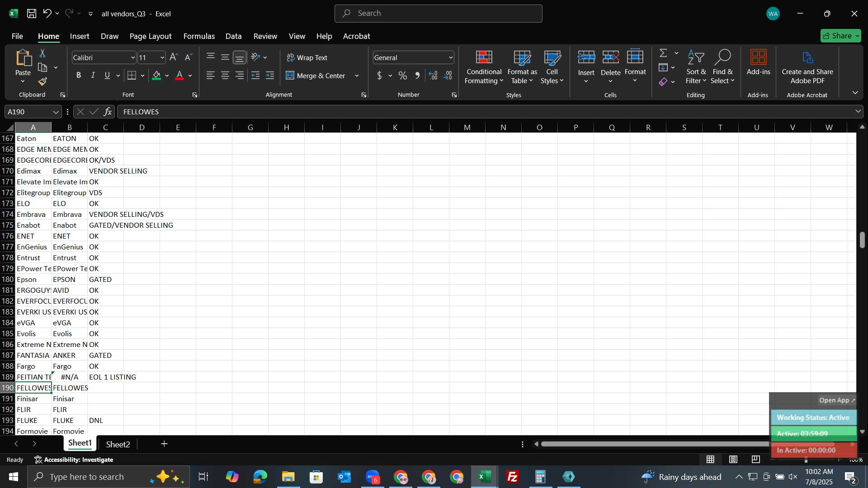Screen dimensions: 868x488
Task: Open the Review tab
Action: coord(265,36)
